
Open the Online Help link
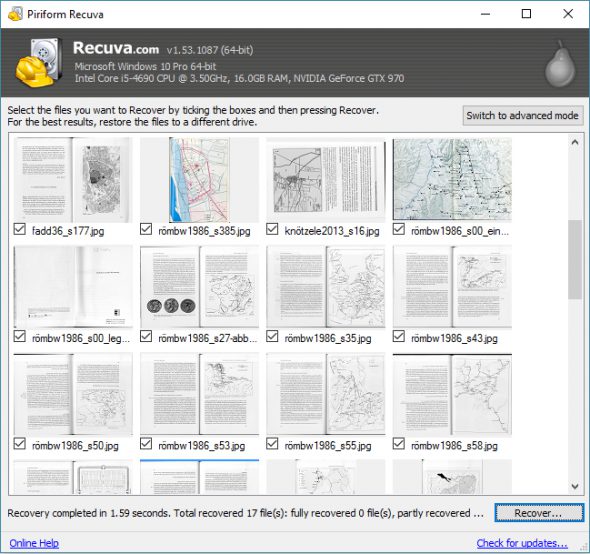tap(34, 543)
